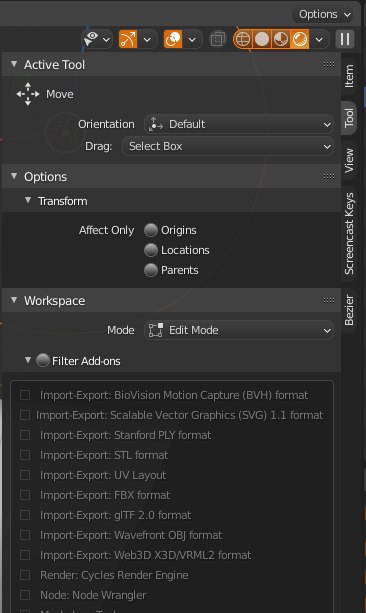Grab the Active Tool panel drag handle

[x=329, y=64]
